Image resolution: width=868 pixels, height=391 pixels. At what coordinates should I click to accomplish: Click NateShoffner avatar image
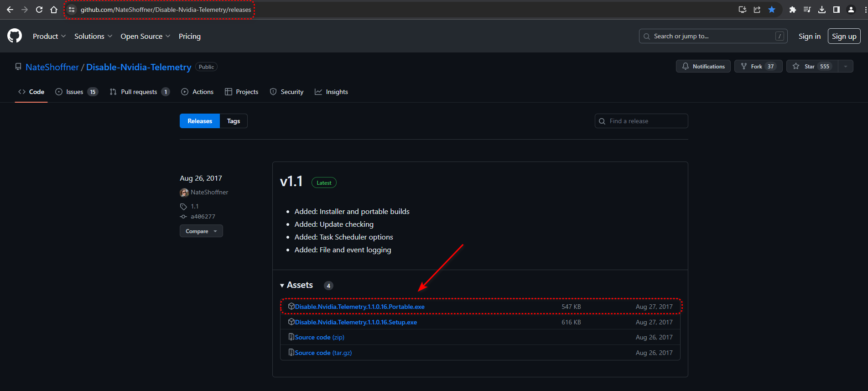tap(184, 193)
